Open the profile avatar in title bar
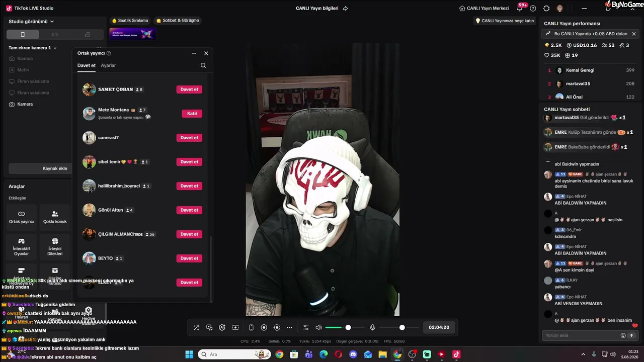This screenshot has width=644, height=362. (560, 8)
